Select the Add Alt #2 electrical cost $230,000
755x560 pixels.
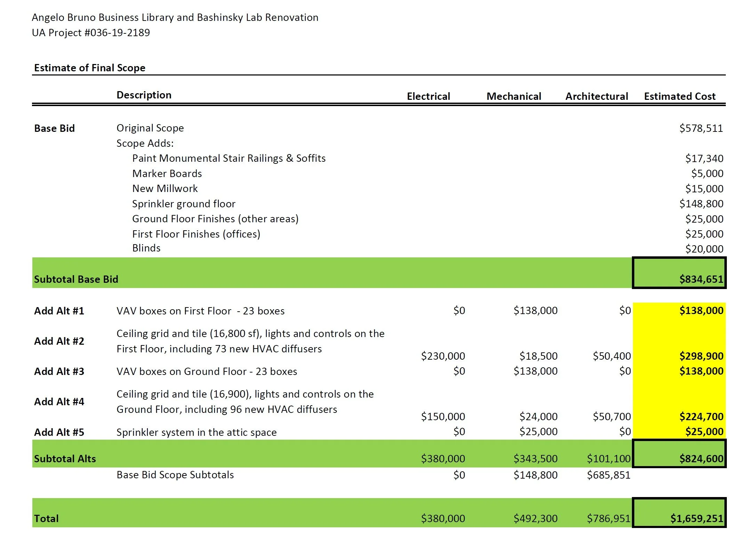[x=442, y=356]
